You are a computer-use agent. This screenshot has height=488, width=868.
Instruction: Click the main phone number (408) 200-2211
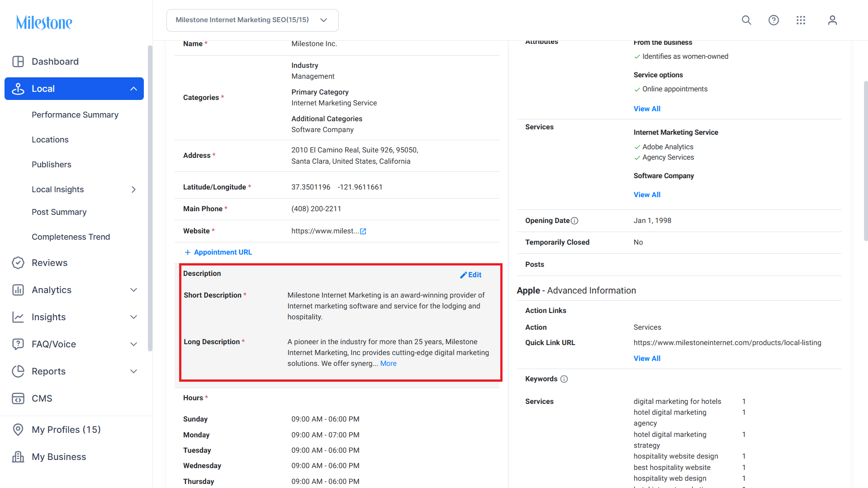coord(316,209)
